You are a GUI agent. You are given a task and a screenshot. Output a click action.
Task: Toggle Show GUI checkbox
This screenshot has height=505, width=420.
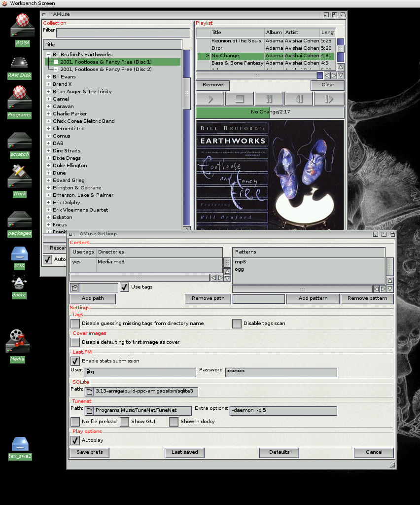click(x=125, y=422)
